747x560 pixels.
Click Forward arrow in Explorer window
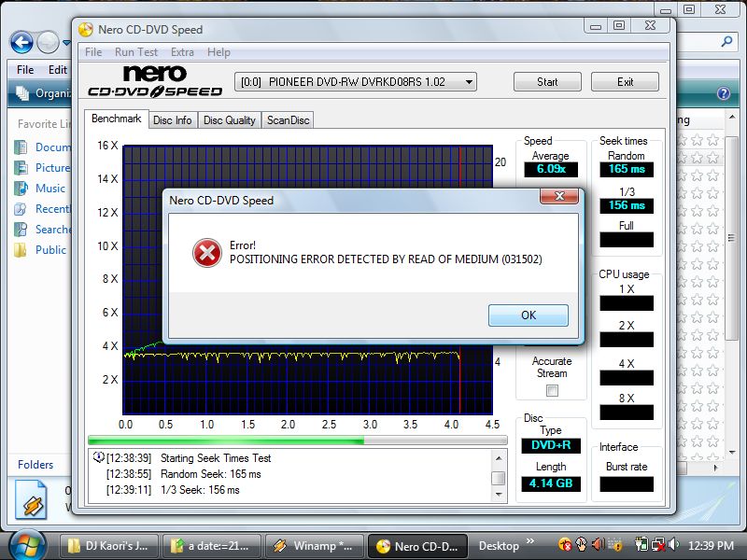click(48, 43)
